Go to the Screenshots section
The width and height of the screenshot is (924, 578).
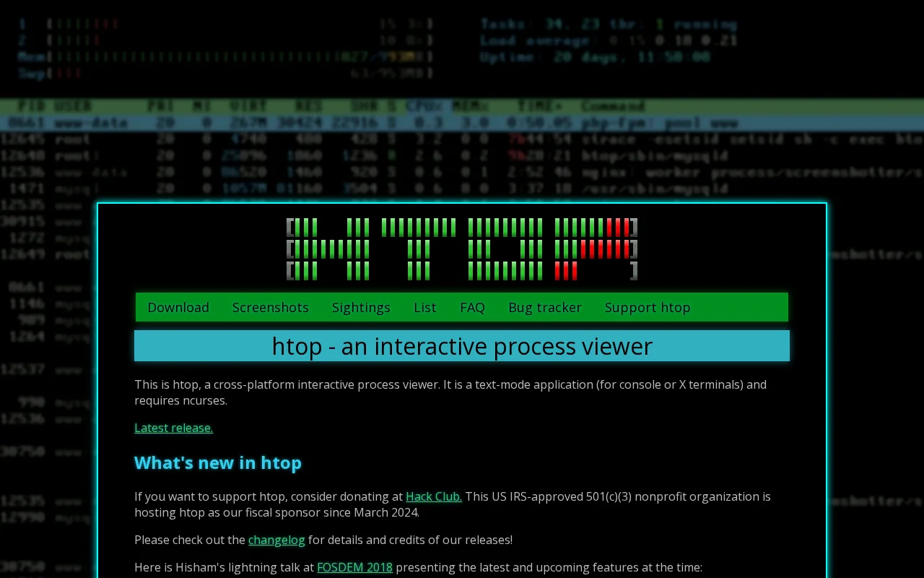(271, 307)
